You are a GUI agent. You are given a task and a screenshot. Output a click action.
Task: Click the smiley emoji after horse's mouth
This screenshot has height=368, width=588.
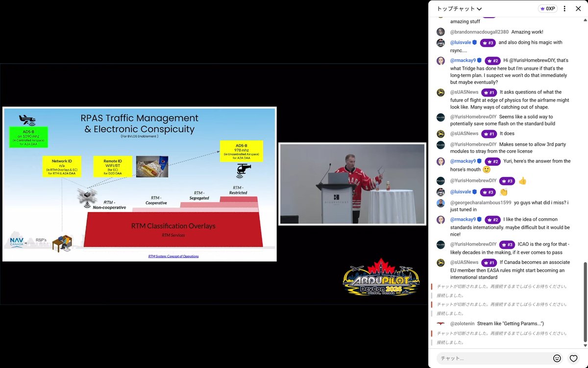(487, 170)
